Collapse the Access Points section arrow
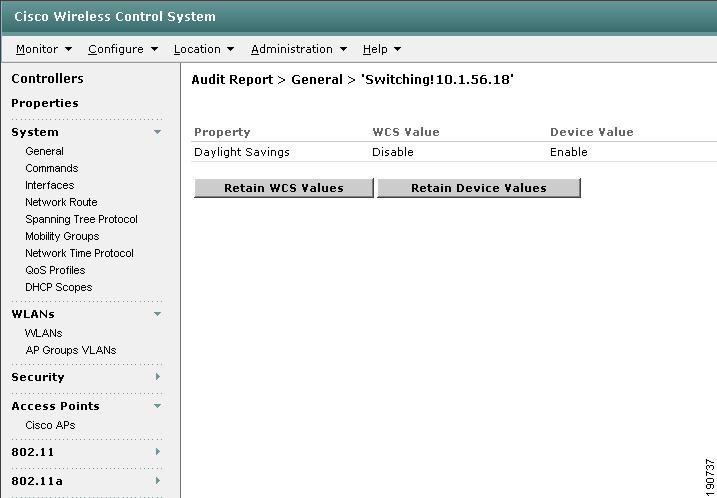 point(157,406)
